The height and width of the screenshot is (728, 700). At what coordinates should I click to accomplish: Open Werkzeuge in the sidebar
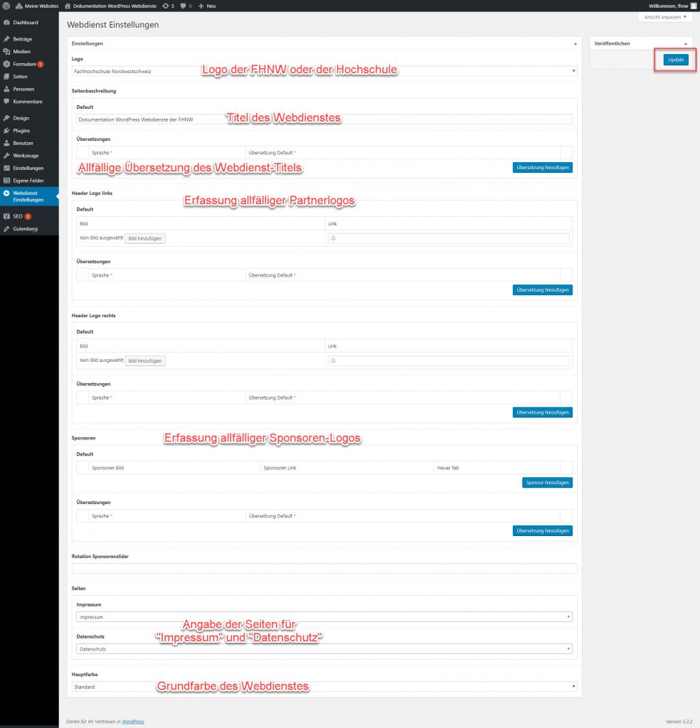point(25,156)
